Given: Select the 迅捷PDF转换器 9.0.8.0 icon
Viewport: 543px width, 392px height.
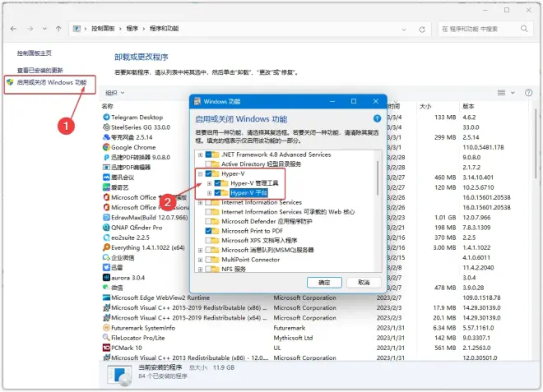Looking at the screenshot, I should 106,158.
